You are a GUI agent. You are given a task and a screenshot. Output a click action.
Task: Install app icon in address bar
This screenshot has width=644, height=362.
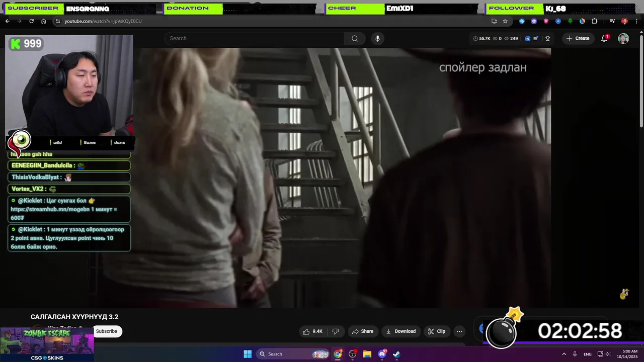coord(494,21)
